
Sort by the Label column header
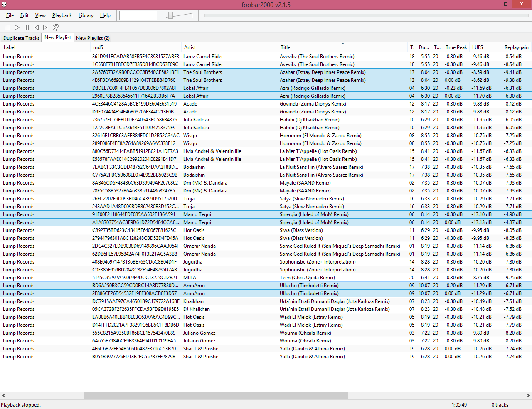pos(45,47)
